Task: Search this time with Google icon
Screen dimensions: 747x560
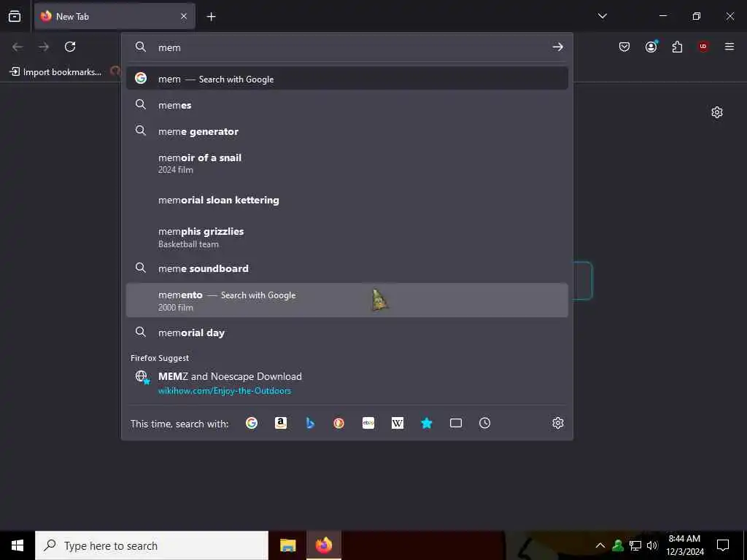Action: click(x=252, y=423)
